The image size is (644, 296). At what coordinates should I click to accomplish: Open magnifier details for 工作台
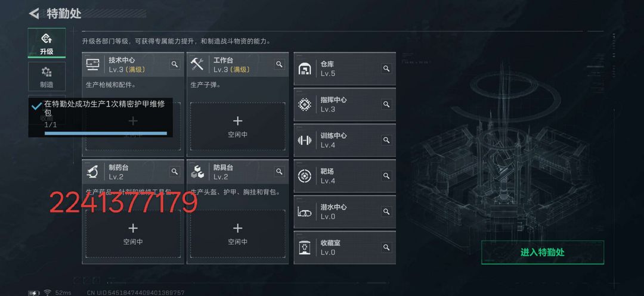point(279,64)
